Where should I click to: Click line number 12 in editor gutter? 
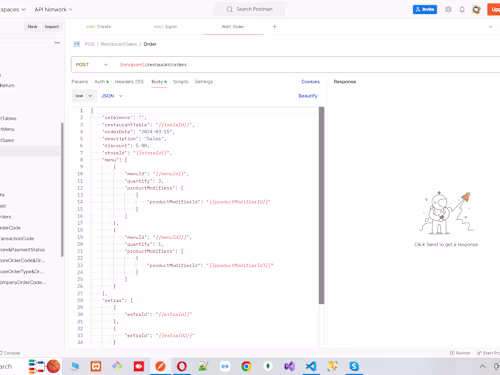pos(80,188)
